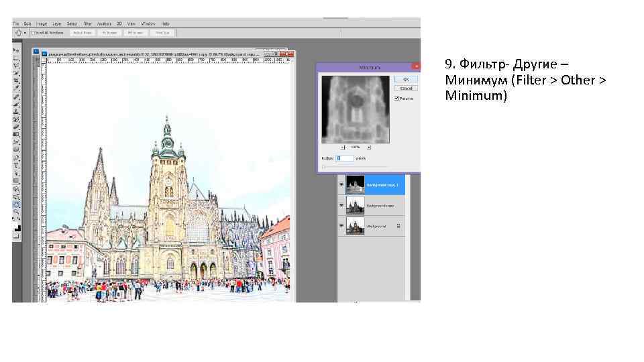Click the Fit Screen button
Image resolution: width=644 pixels, height=362 pixels.
109,33
